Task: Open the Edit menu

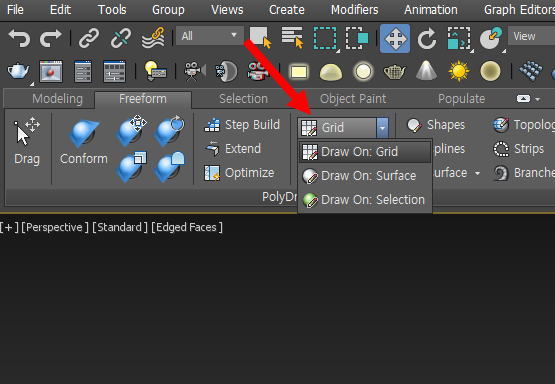Action: 60,10
